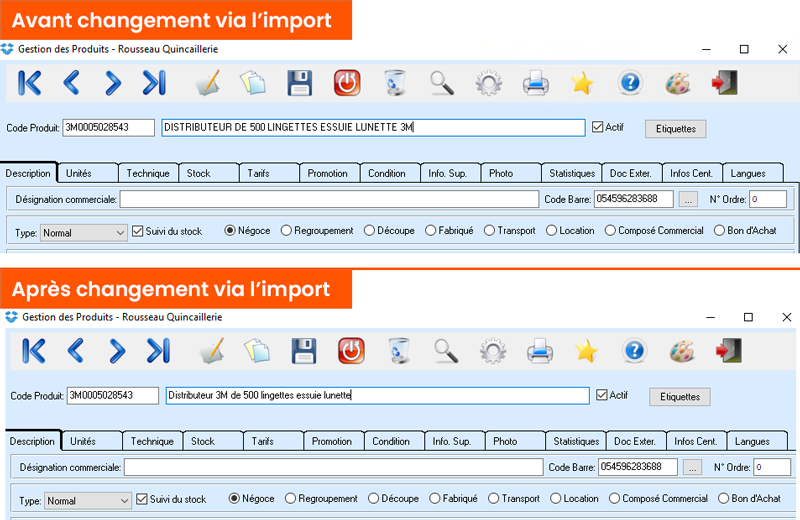The image size is (800, 520).
Task: Toggle Suivi du stock in top window
Action: coord(137,231)
